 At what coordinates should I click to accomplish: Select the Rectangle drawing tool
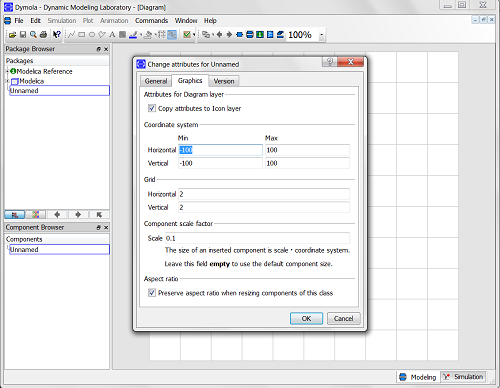click(x=82, y=35)
